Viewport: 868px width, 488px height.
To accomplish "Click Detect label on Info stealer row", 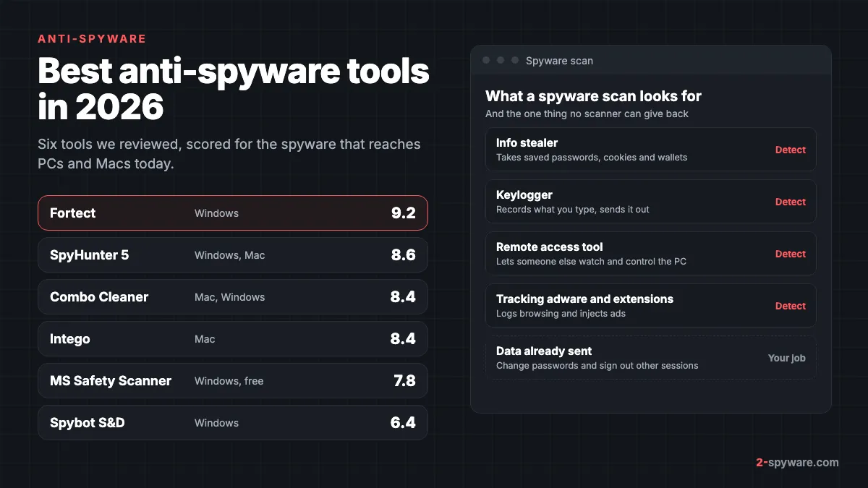I will coord(791,150).
